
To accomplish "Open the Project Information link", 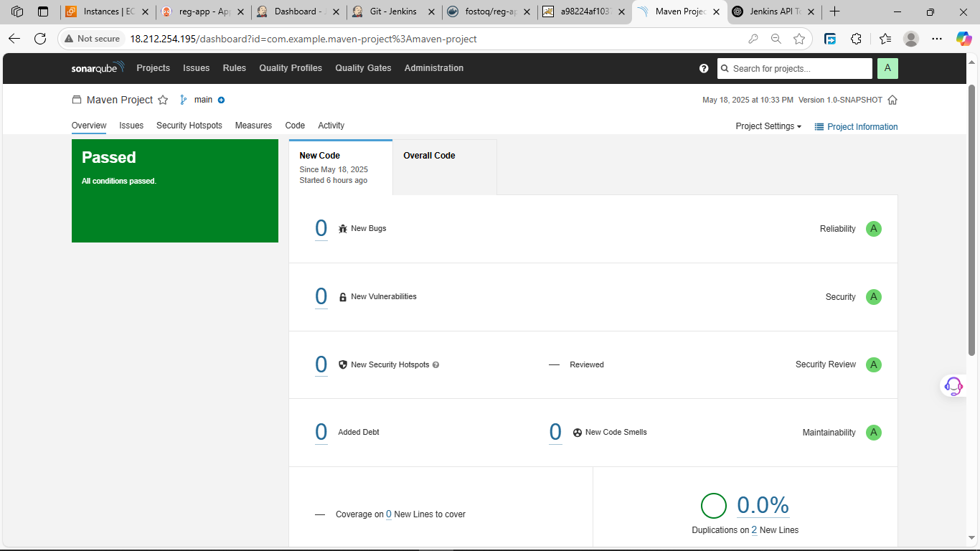I will 856,126.
